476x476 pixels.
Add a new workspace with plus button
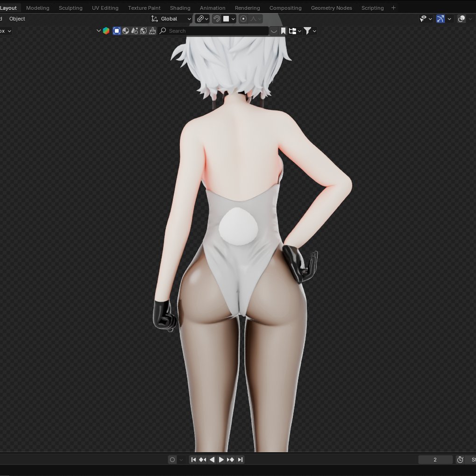[x=393, y=8]
